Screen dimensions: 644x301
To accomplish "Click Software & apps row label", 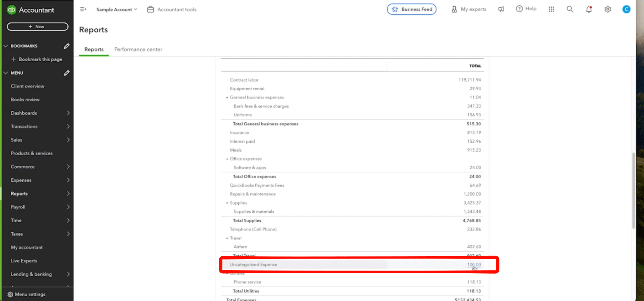I will (250, 168).
